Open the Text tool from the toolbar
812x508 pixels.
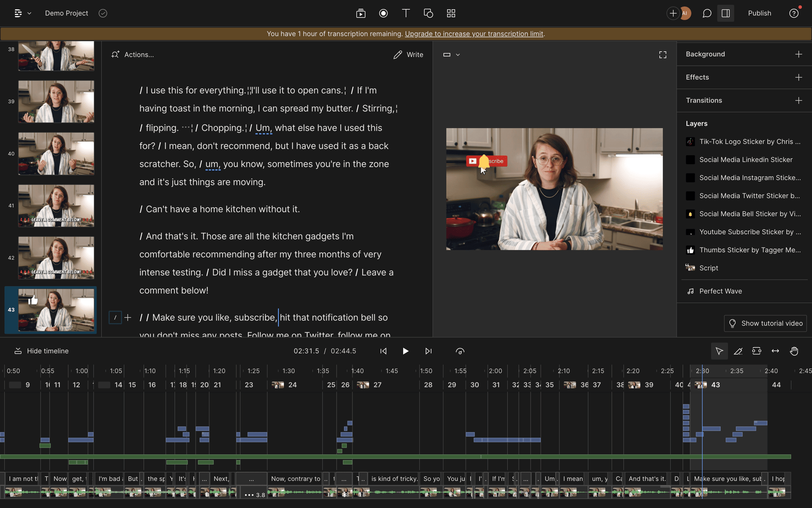406,13
